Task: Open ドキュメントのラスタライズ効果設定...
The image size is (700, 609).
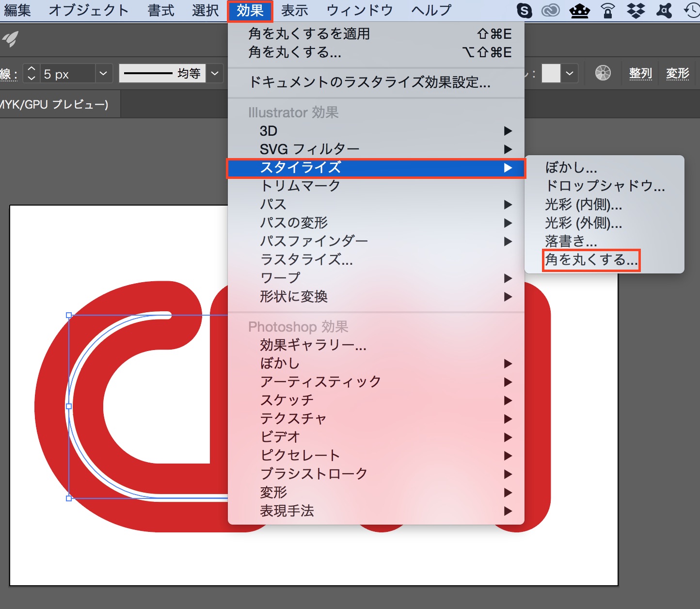Action: point(376,82)
